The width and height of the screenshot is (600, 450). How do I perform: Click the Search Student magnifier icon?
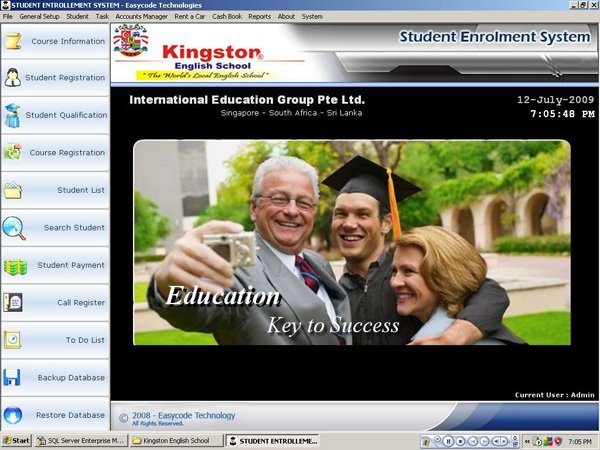point(13,227)
